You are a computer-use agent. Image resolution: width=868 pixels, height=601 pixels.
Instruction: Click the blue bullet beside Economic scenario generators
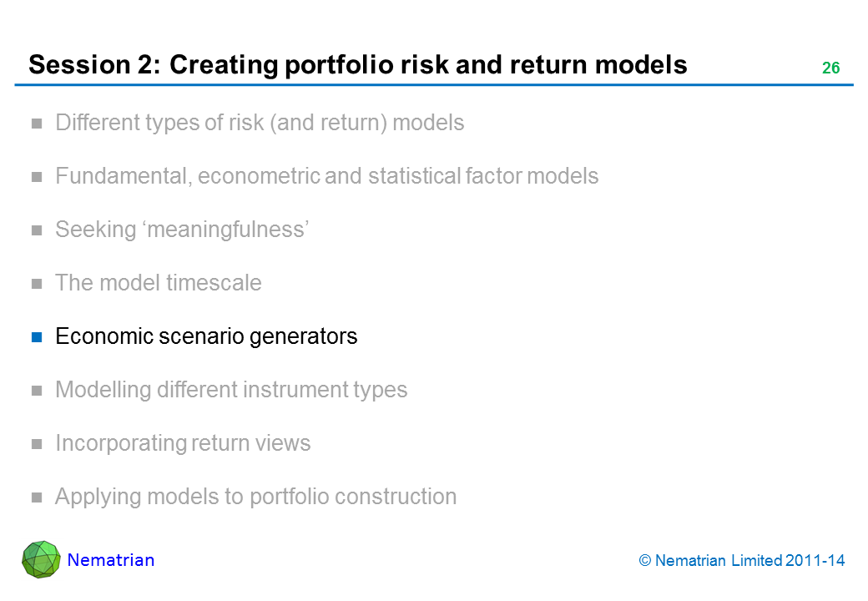pyautogui.click(x=37, y=337)
